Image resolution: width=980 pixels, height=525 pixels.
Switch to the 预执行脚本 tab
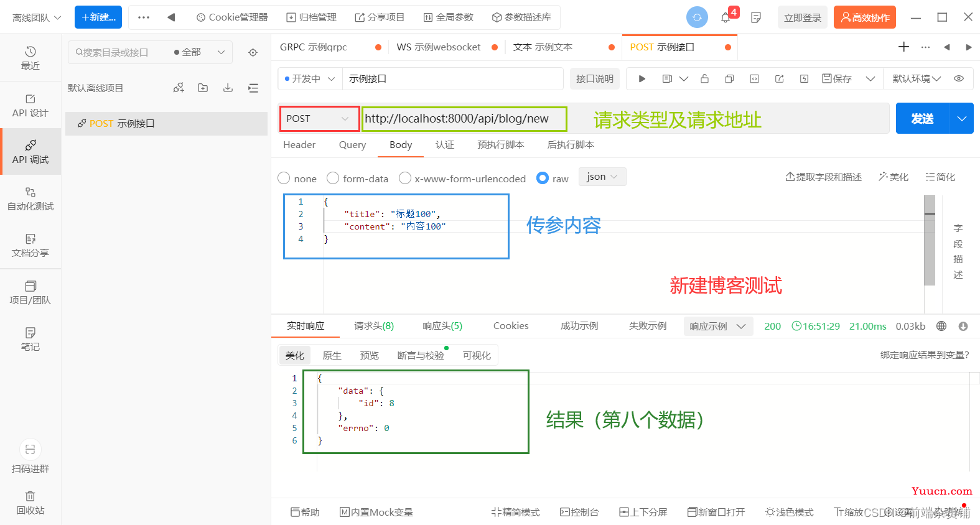pos(501,144)
